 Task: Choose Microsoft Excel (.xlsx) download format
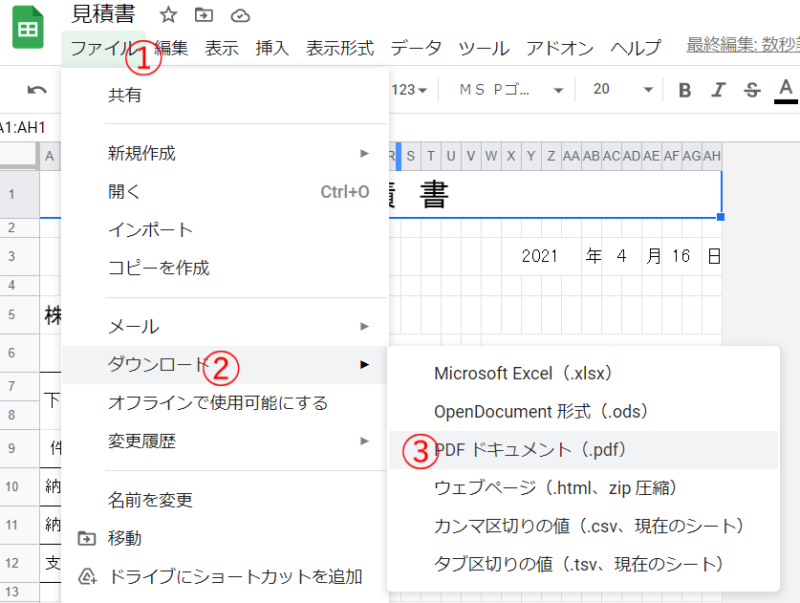pos(522,373)
